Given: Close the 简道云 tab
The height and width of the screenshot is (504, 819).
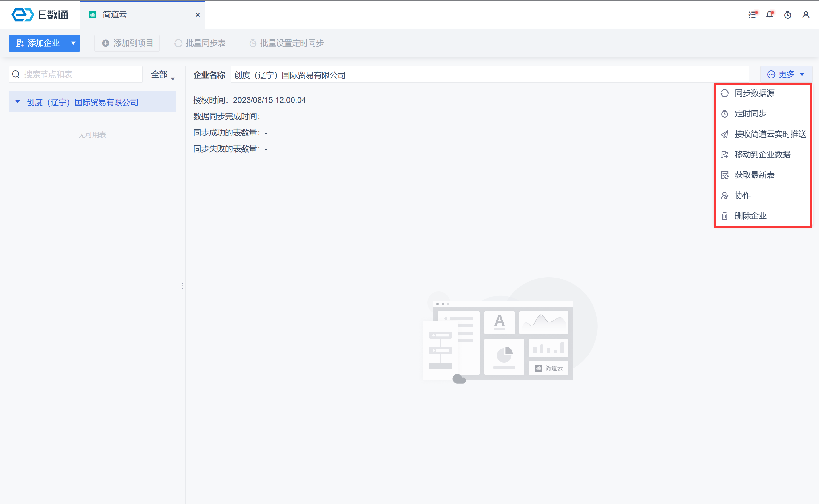Looking at the screenshot, I should tap(198, 15).
